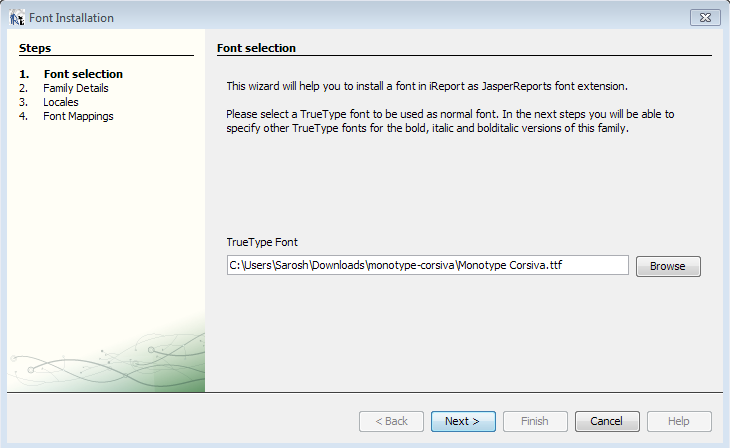The image size is (730, 448).
Task: Click the Browse button for TrueType font
Action: [668, 266]
